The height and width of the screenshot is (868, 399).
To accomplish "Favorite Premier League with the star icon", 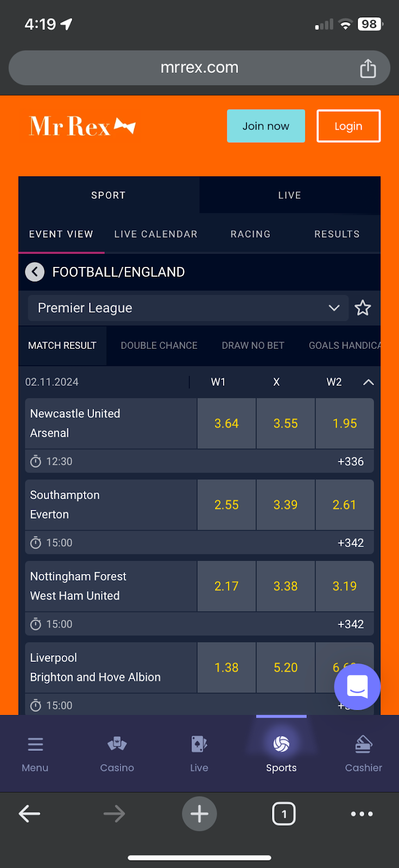I will [x=363, y=308].
